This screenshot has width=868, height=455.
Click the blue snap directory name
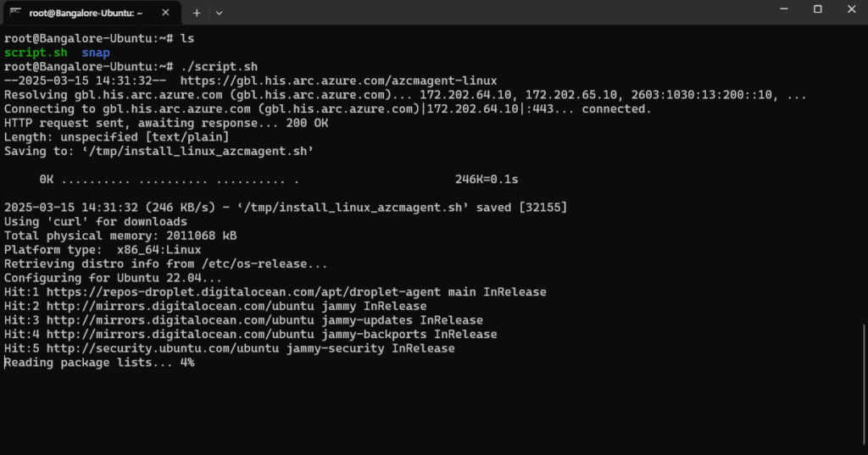tap(96, 53)
